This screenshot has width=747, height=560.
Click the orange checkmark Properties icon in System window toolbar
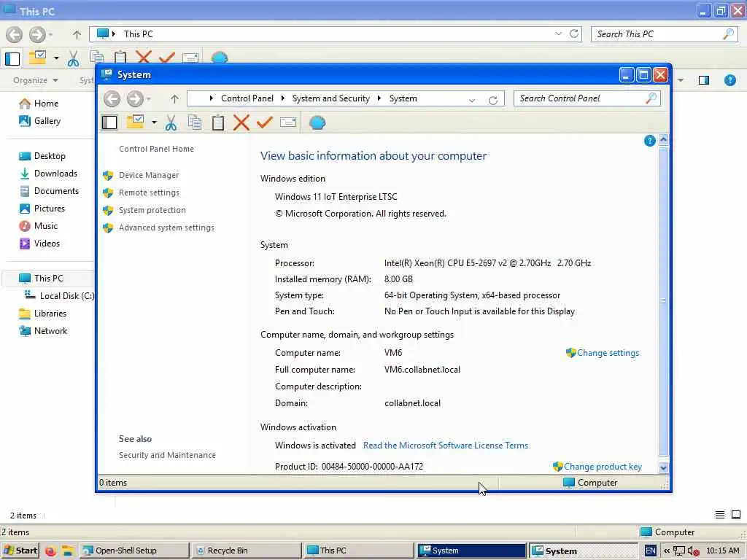[264, 122]
